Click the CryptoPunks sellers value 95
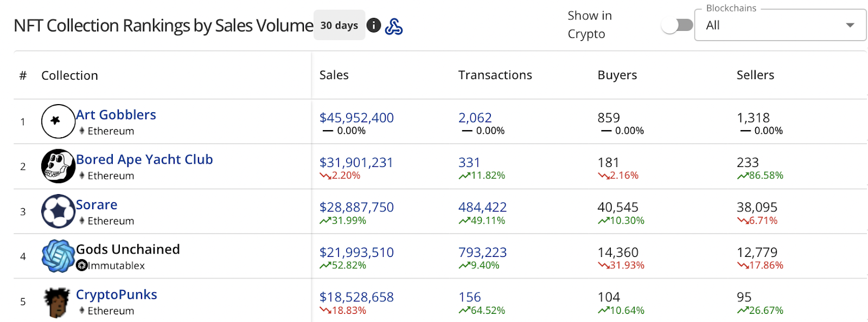This screenshot has width=868, height=322. (x=744, y=297)
